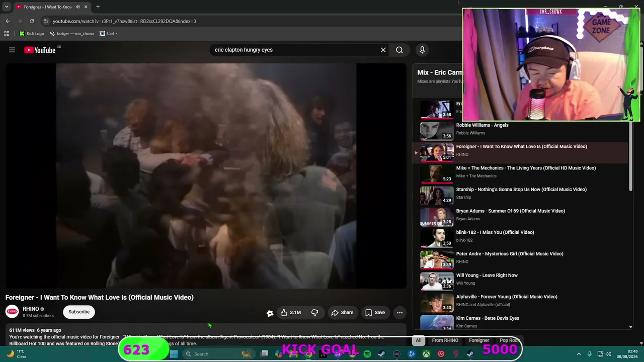
Task: Open more actions ellipsis menu
Action: [x=399, y=313]
